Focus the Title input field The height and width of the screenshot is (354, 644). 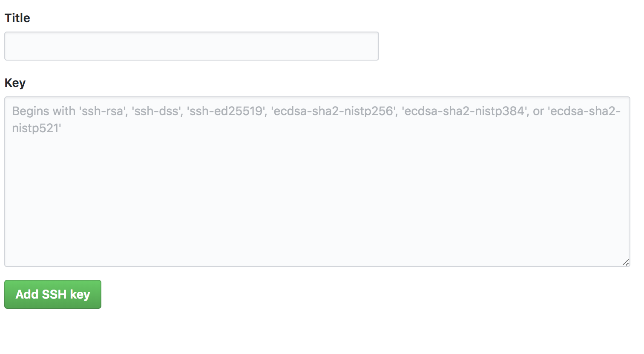[192, 46]
